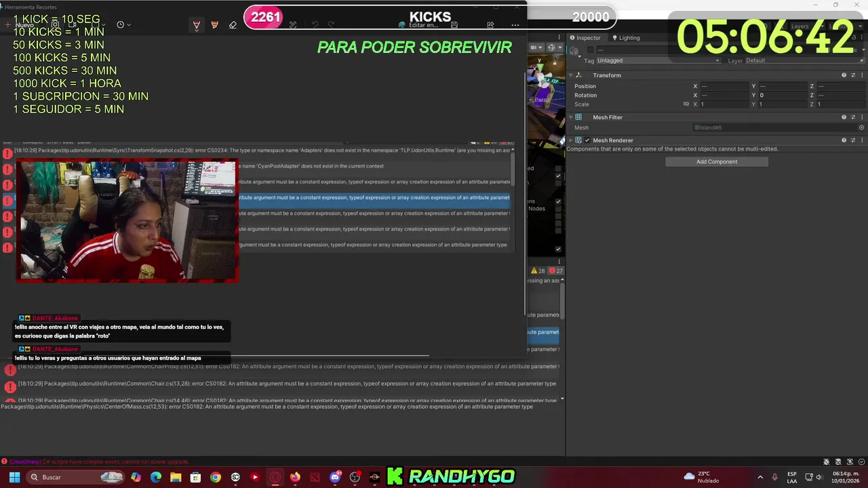Click the Mesh object picker circle
Image resolution: width=868 pixels, height=488 pixels.
coord(862,127)
